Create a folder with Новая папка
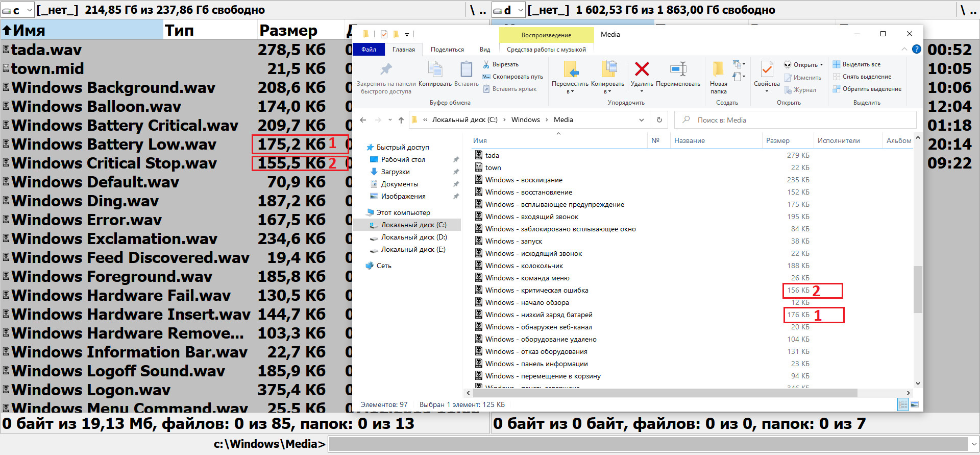 coord(718,78)
